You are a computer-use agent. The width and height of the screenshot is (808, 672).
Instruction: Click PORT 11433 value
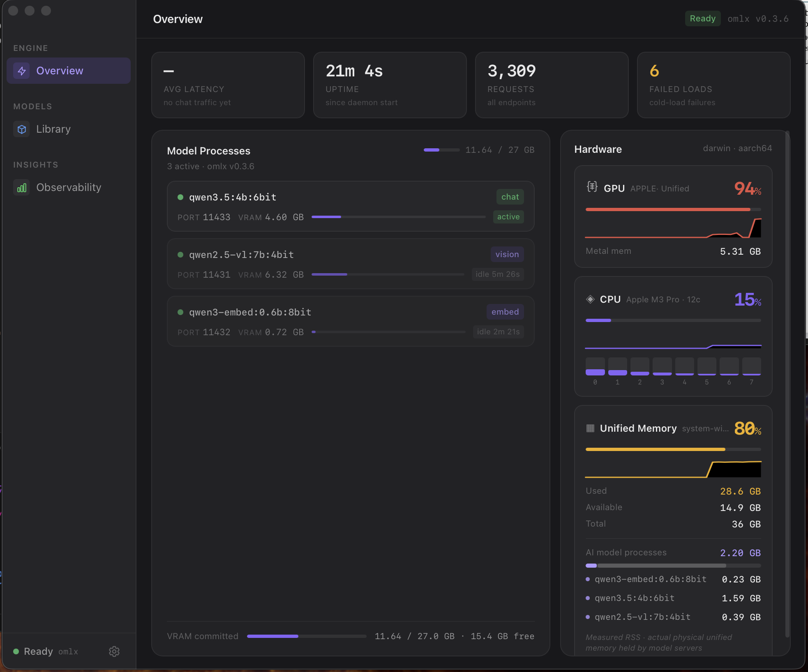pos(217,217)
